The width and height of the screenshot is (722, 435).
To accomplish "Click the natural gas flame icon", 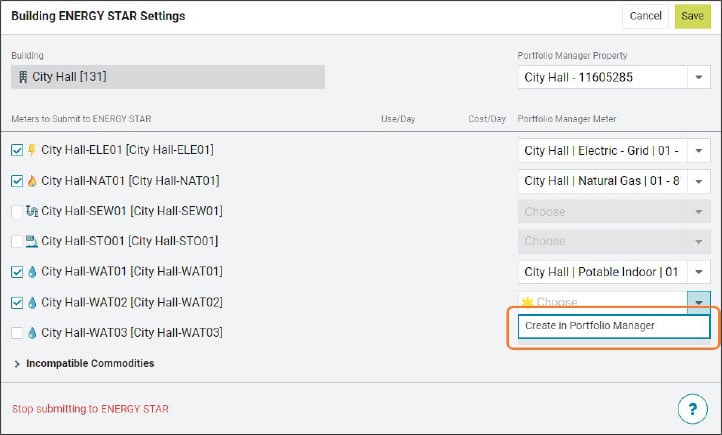I will pyautogui.click(x=31, y=181).
